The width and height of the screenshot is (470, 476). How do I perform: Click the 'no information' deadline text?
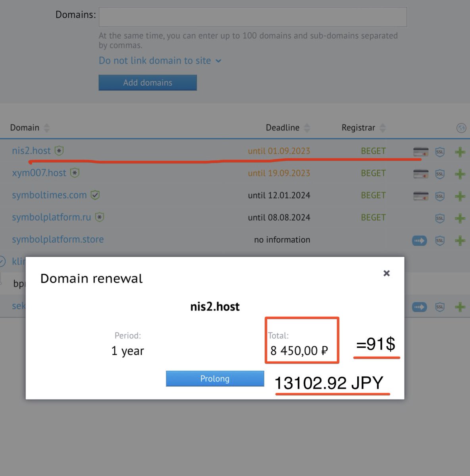(x=282, y=240)
